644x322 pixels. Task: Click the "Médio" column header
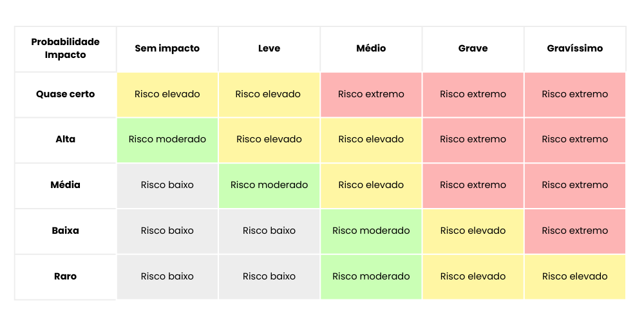[x=371, y=48]
